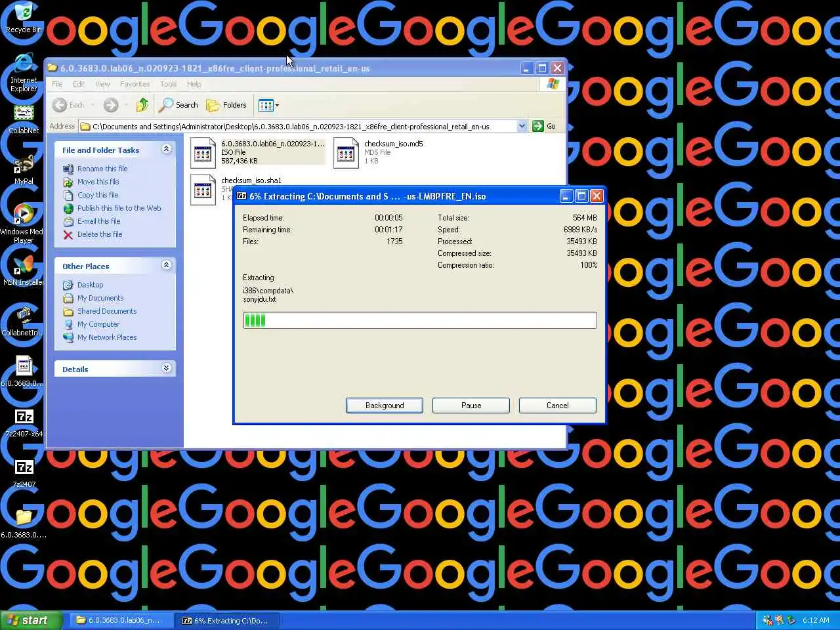Open the Recycle Bin desktop icon
The image size is (840, 630).
click(x=23, y=18)
